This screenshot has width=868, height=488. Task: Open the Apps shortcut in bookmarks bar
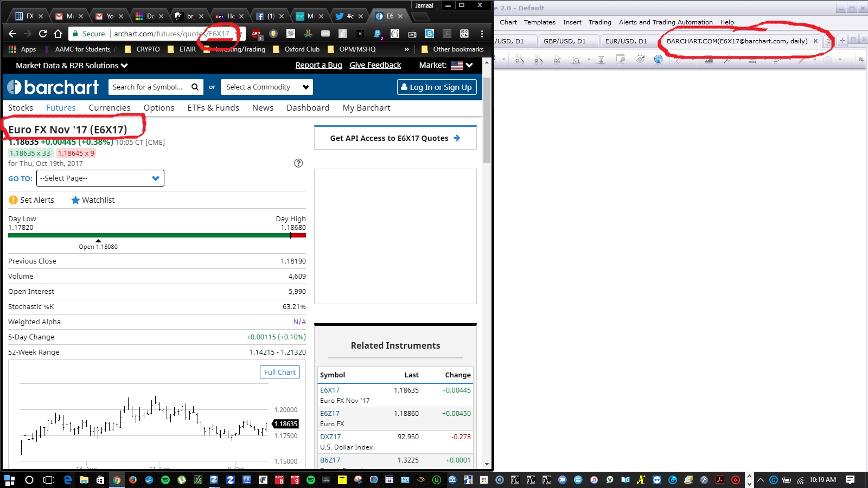pyautogui.click(x=22, y=49)
